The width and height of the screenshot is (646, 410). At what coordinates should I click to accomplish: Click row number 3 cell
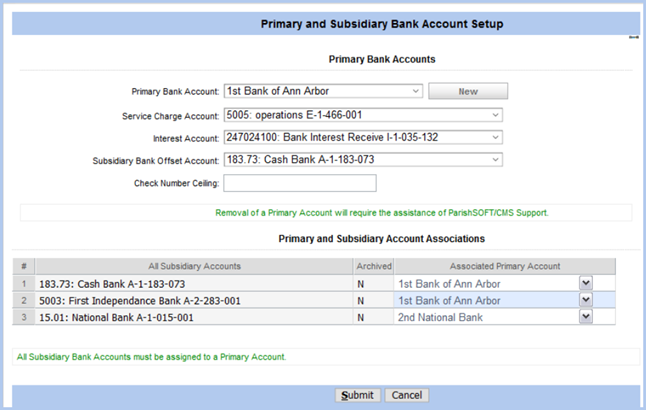point(23,318)
